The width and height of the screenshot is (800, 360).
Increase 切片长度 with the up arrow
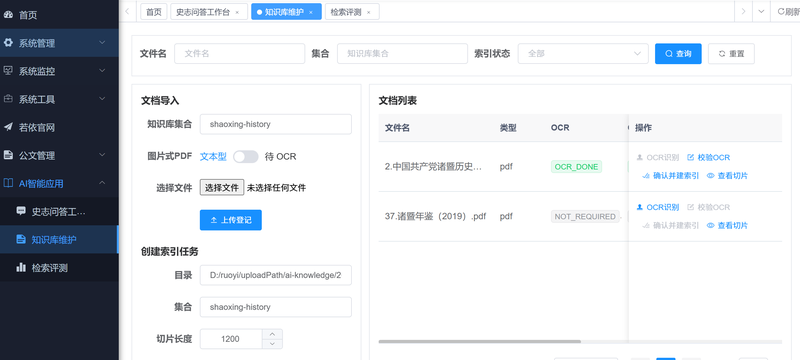click(272, 334)
